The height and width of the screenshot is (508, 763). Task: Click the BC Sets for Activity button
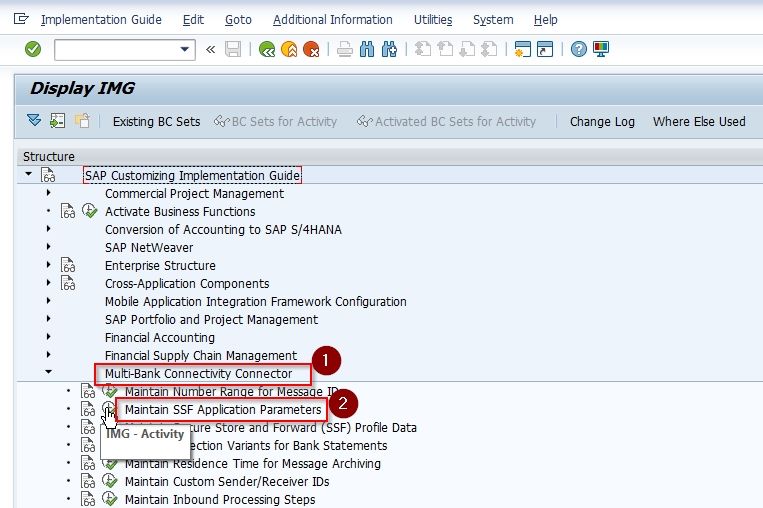click(275, 121)
